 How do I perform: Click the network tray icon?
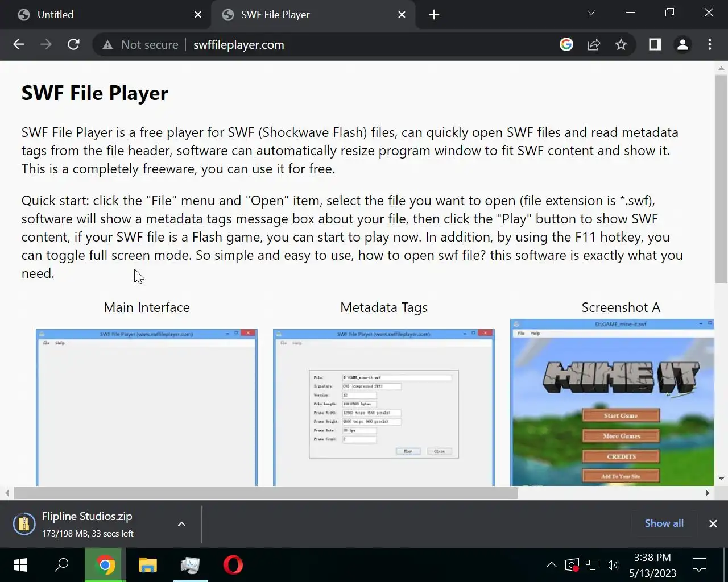click(x=593, y=565)
